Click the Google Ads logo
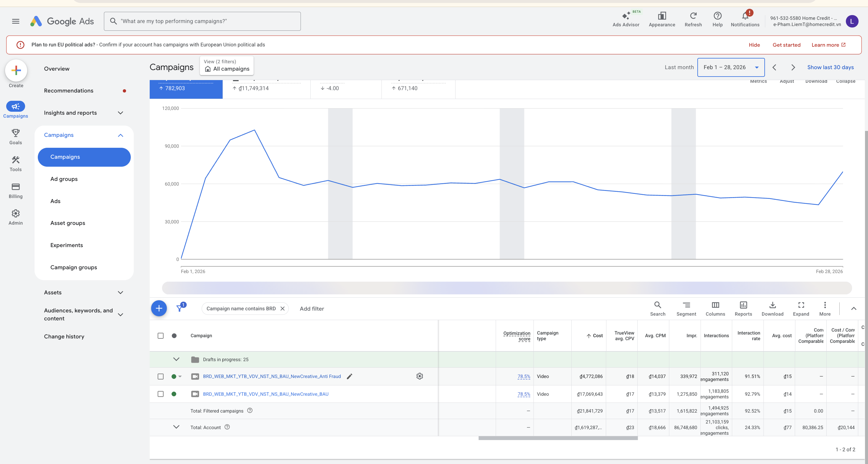Screen dimensions: 868x464 click(x=62, y=21)
